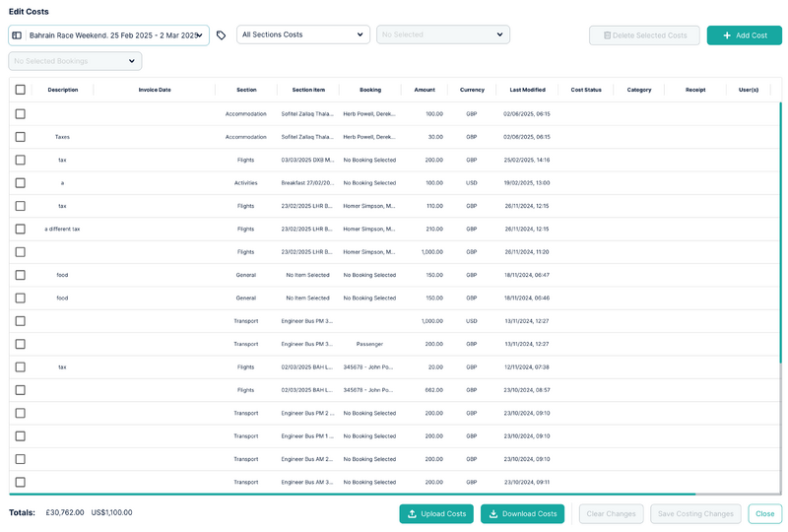Image resolution: width=788 pixels, height=532 pixels.
Task: Check the Engineer Bus AM 2 row checkbox
Action: (20, 459)
